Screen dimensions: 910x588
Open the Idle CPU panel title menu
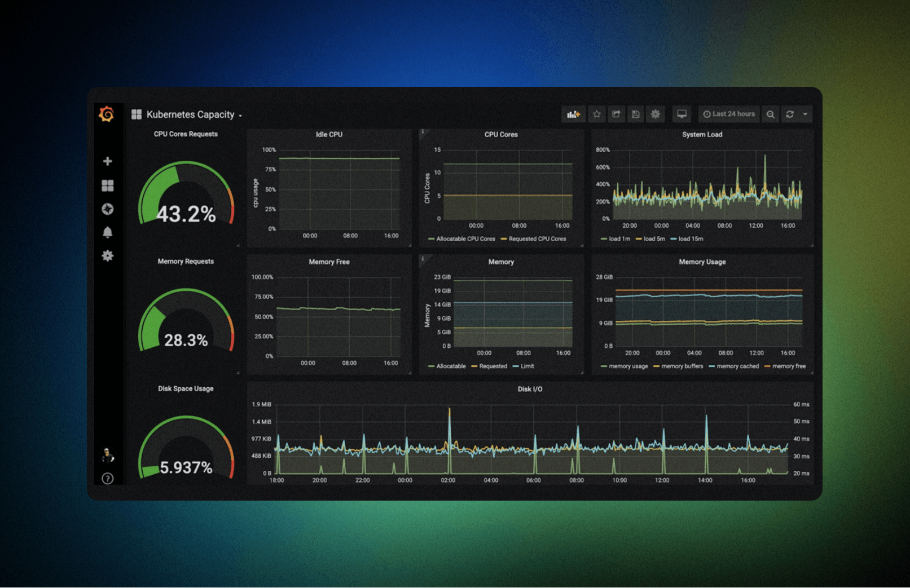pyautogui.click(x=329, y=135)
